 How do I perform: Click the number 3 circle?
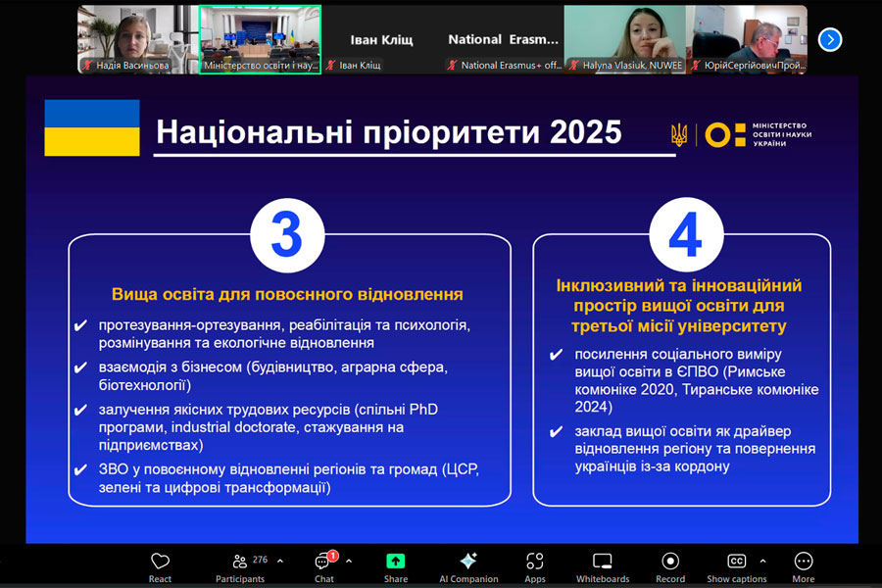[x=287, y=235]
